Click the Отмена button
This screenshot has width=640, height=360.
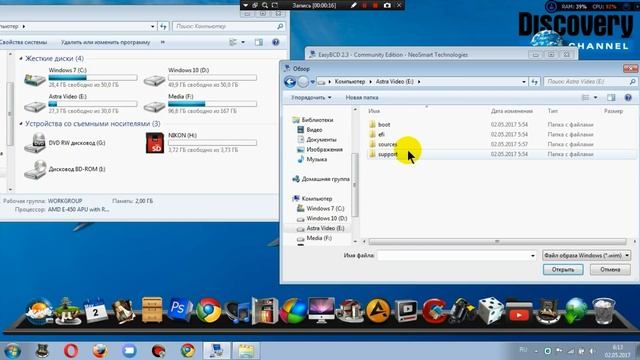point(610,269)
